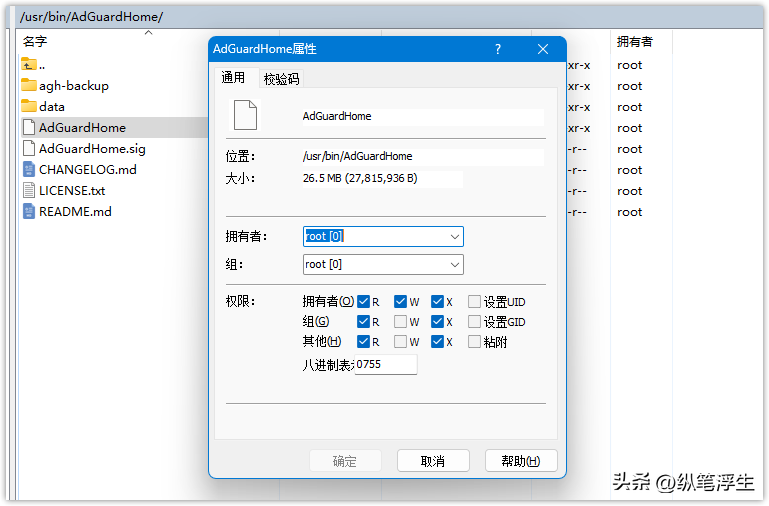The width and height of the screenshot is (769, 506).
Task: Click the location field /usr/bin/AdGuardHome
Action: [x=423, y=156]
